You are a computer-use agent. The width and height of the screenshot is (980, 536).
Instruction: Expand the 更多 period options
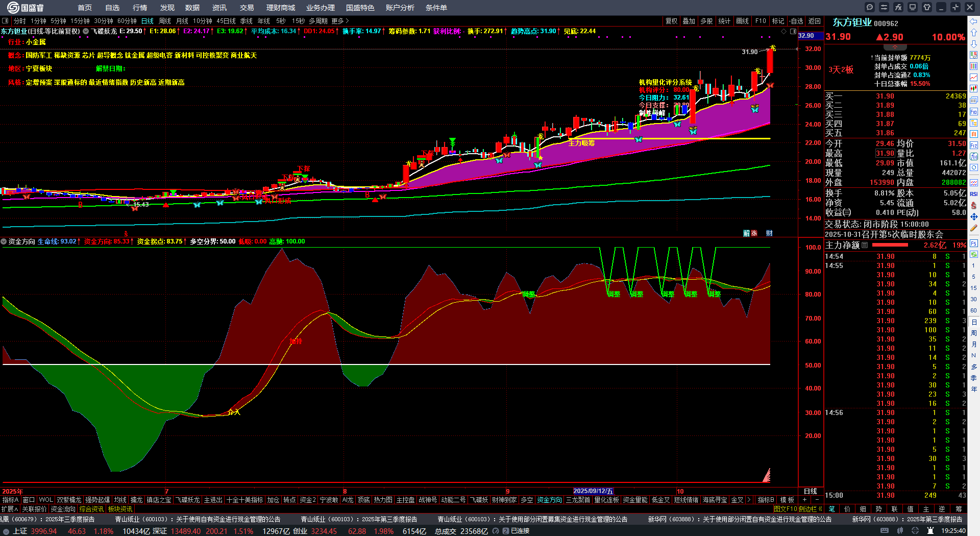[x=340, y=21]
